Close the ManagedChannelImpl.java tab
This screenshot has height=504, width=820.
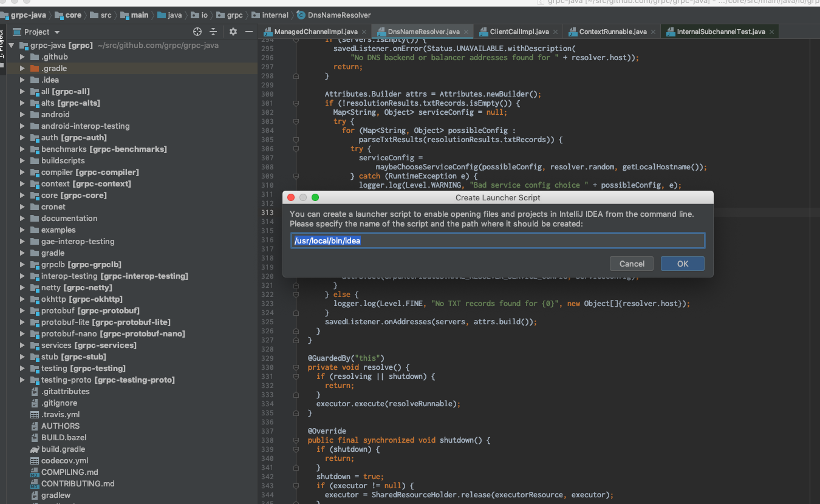pos(364,32)
